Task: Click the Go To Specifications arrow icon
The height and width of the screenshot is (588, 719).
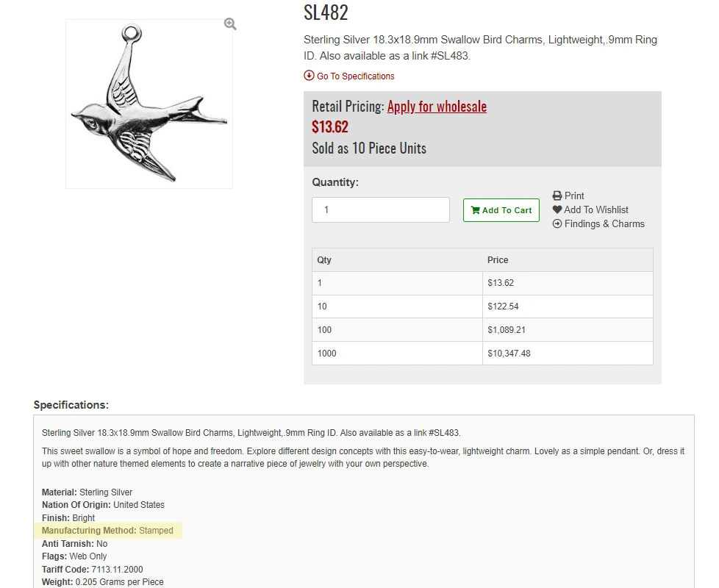Action: (x=309, y=76)
